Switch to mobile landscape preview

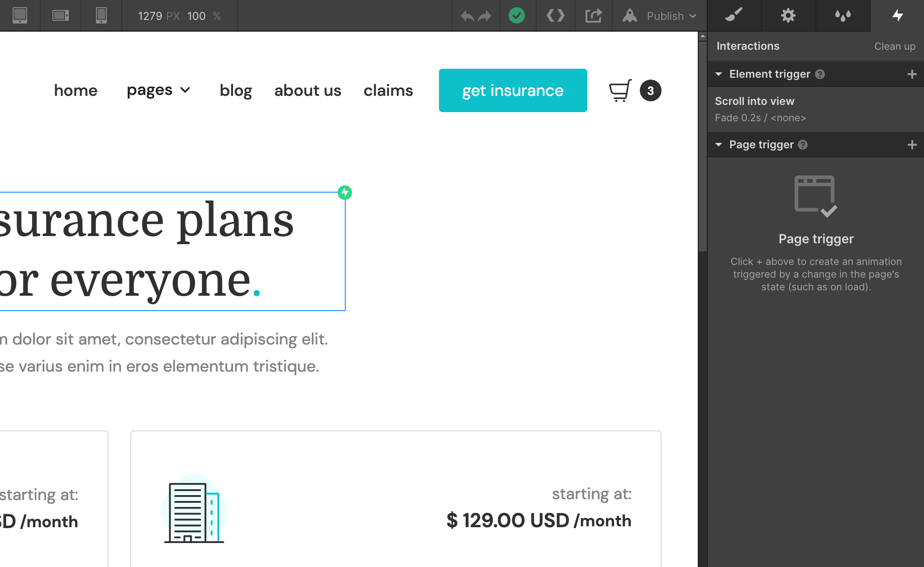(101, 15)
